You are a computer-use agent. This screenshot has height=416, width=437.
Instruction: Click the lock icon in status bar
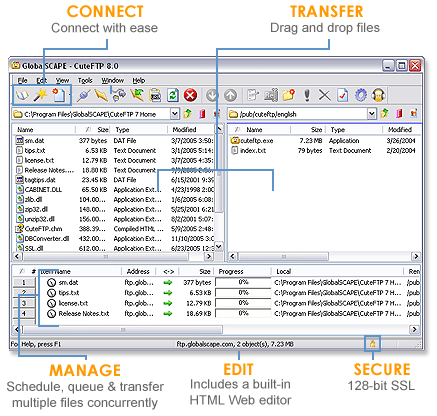(x=372, y=343)
